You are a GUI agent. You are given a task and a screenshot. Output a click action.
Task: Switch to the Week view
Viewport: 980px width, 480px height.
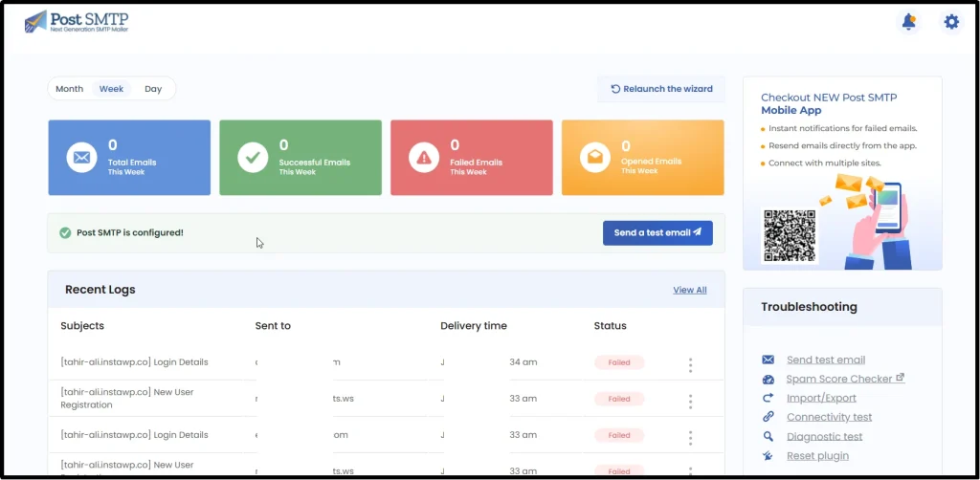click(x=111, y=89)
